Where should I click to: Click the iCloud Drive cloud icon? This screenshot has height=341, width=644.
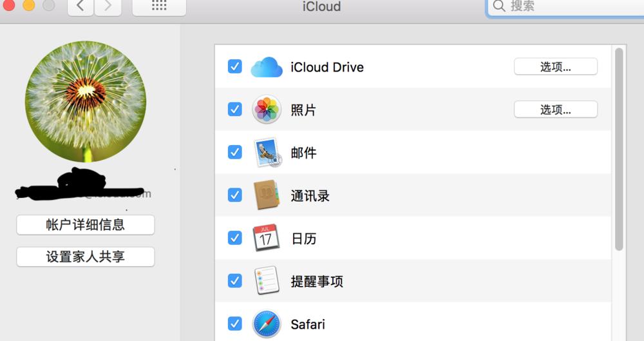(267, 67)
